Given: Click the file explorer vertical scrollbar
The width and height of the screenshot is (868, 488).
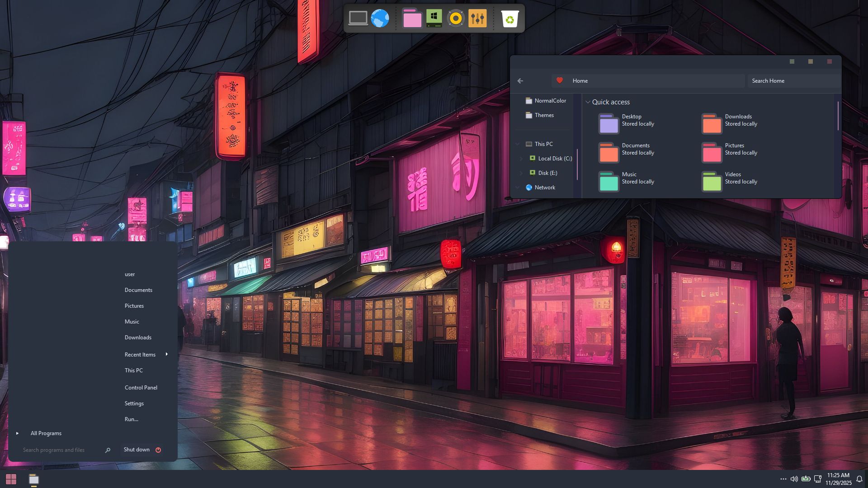Looking at the screenshot, I should [x=838, y=116].
